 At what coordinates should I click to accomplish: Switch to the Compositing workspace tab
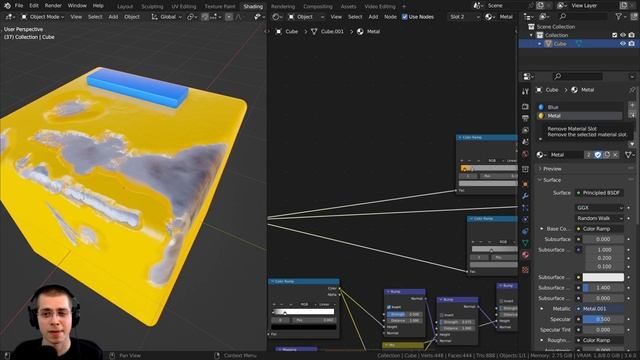(x=318, y=7)
